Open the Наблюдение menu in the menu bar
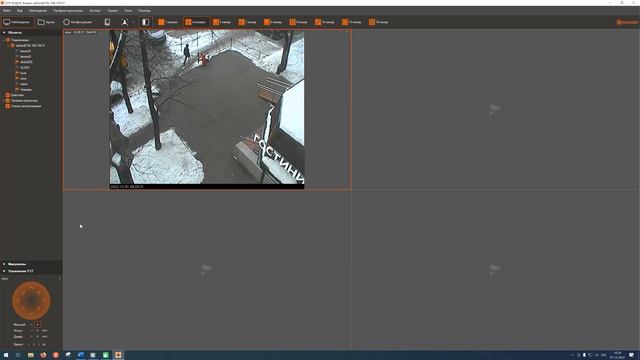 [38, 10]
